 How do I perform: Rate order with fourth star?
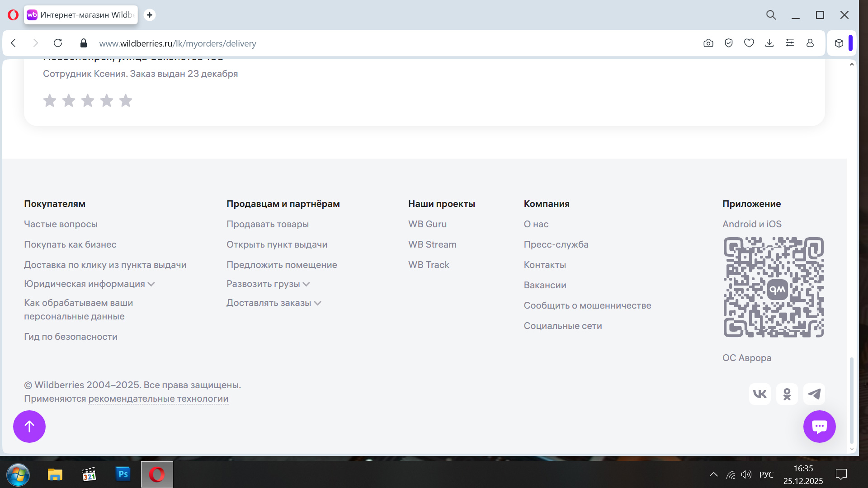107,100
